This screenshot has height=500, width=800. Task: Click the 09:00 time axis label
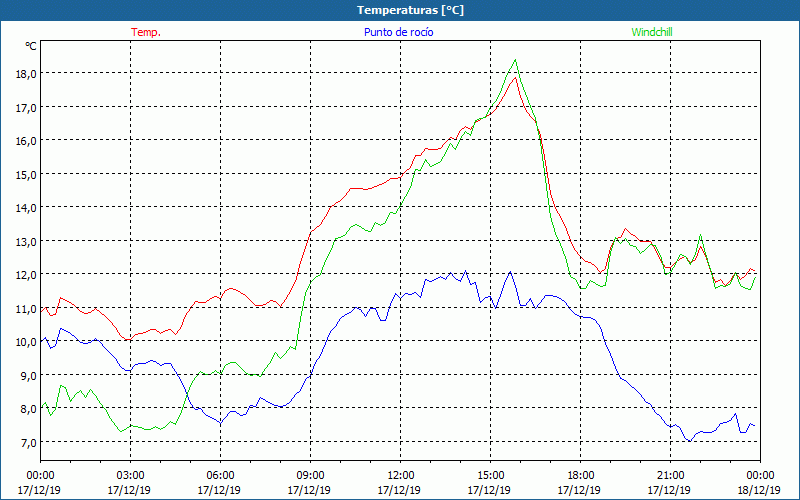(x=310, y=476)
